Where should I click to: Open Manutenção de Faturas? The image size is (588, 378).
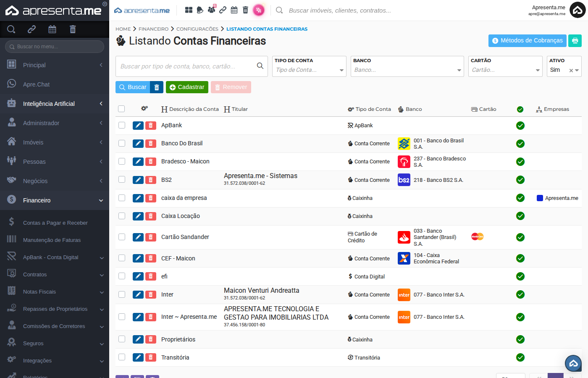point(55,240)
